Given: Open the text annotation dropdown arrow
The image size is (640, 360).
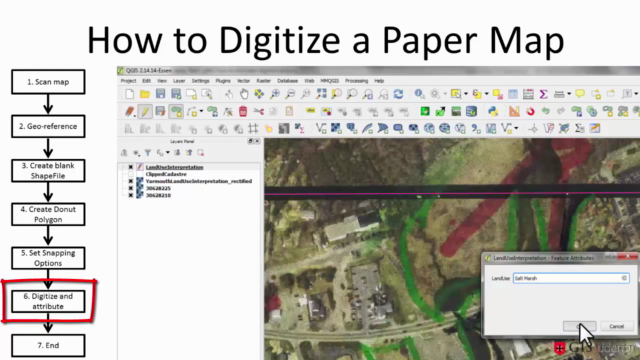Looking at the screenshot, I should [636, 94].
